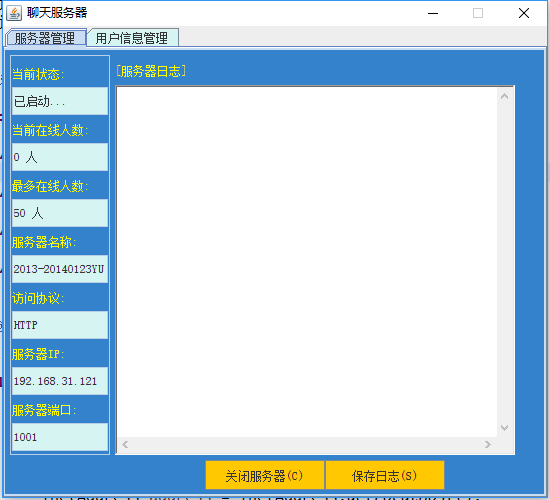Image resolution: width=550 pixels, height=500 pixels.
Task: Click the max online field showing 50 人
Action: pyautogui.click(x=60, y=213)
